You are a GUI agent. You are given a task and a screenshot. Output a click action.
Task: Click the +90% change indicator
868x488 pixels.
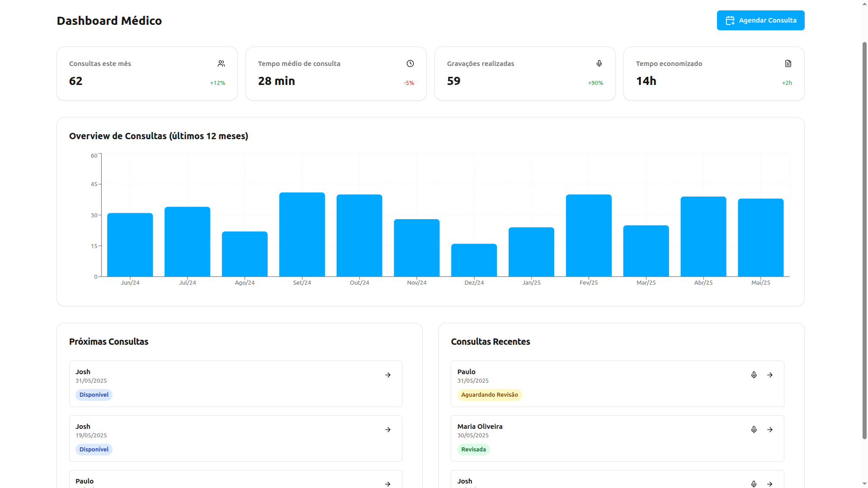coord(595,83)
